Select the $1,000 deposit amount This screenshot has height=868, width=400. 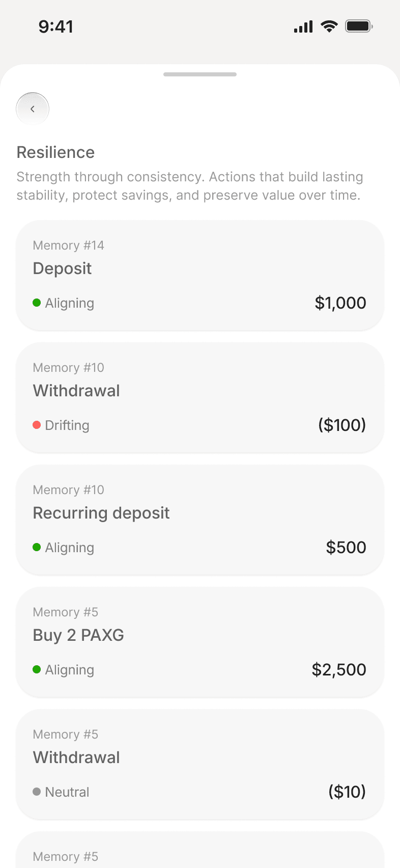point(340,303)
